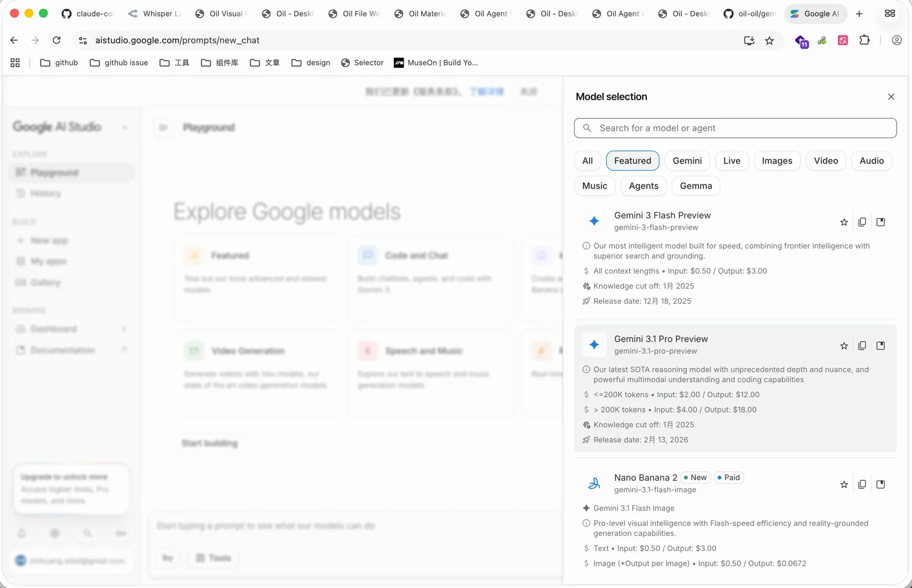Copy the gemini-3.1-flash-image model ID
Screen dimensions: 912x588
tap(862, 485)
